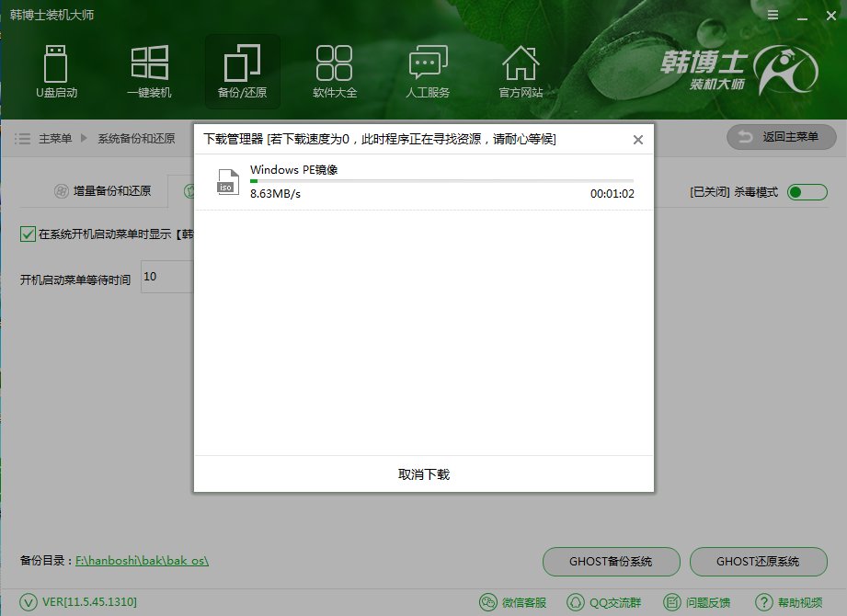The height and width of the screenshot is (616, 847).
Task: Edit the boot menu wait time field
Action: click(x=167, y=277)
